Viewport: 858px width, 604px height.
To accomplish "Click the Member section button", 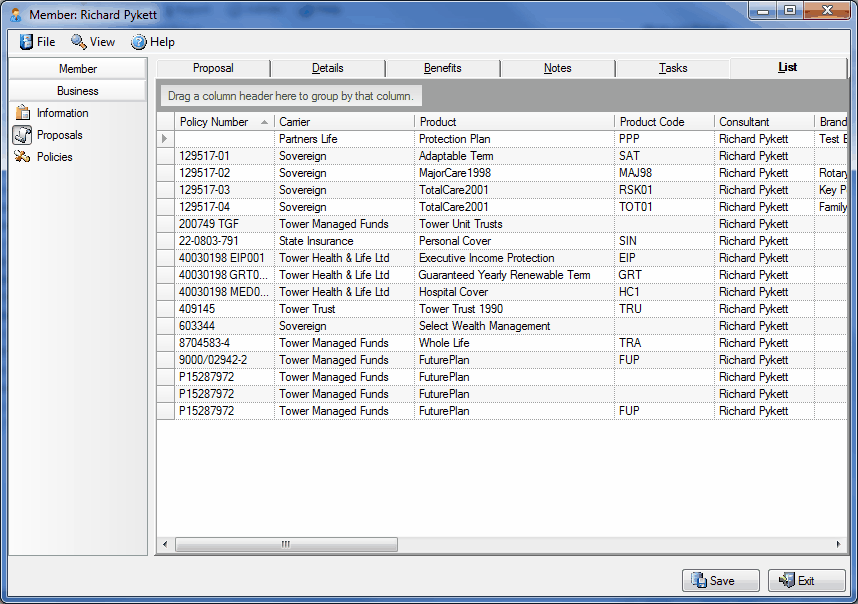I will click(78, 69).
